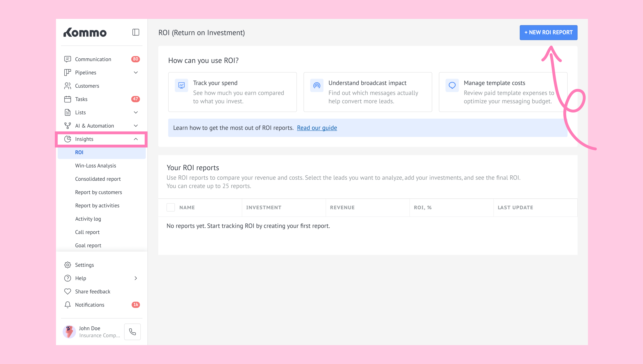
Task: Open the Help submenu arrow
Action: point(136,278)
